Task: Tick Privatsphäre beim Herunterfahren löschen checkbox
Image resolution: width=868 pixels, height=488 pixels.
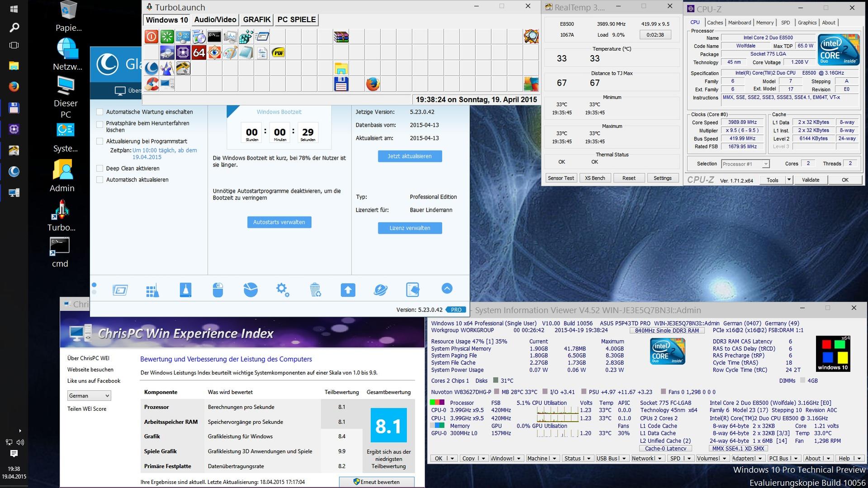Action: click(100, 123)
